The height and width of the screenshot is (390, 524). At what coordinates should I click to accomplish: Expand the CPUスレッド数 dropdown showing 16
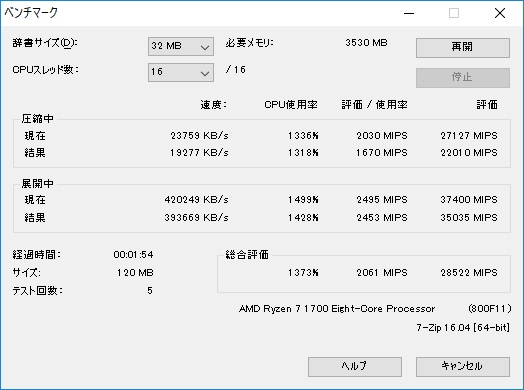click(x=181, y=72)
